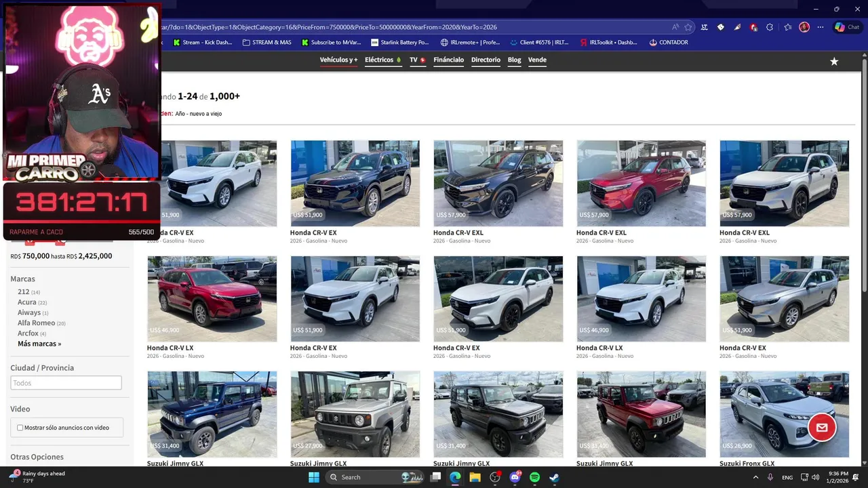Image resolution: width=868 pixels, height=488 pixels.
Task: Open Client #6576 IRLToolkit bookmark
Action: pyautogui.click(x=540, y=42)
